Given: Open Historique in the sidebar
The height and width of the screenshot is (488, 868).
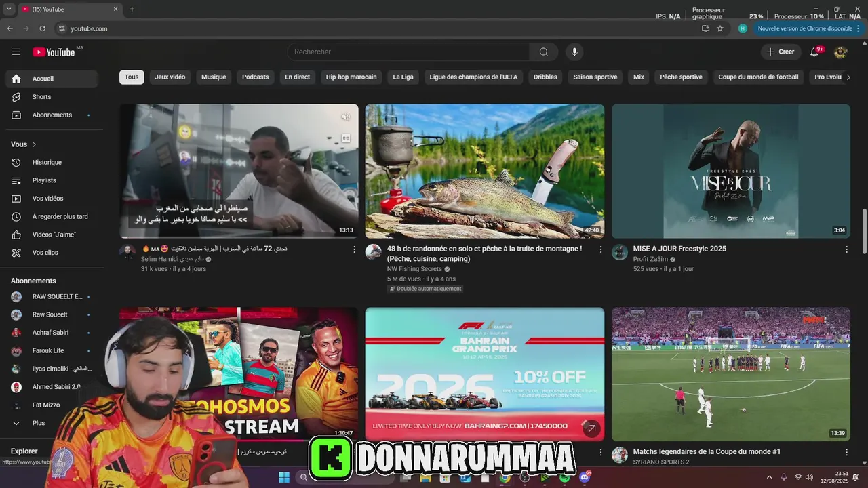Looking at the screenshot, I should 52,163.
